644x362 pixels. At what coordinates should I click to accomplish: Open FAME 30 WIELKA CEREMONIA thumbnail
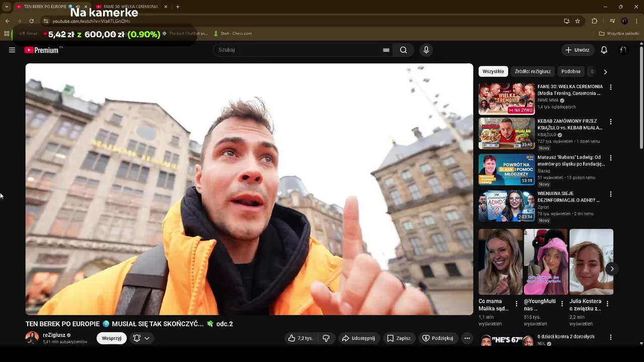507,99
